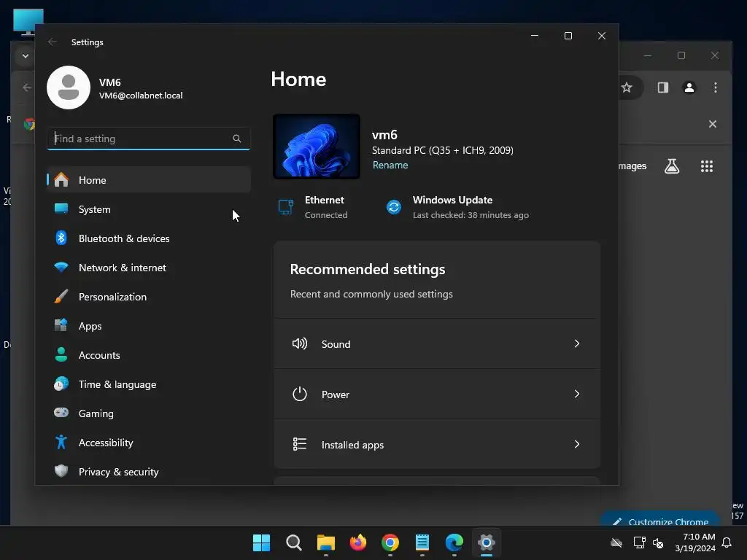Screen dimensions: 747x560
Task: Open the Installed apps setting
Action: [437, 444]
